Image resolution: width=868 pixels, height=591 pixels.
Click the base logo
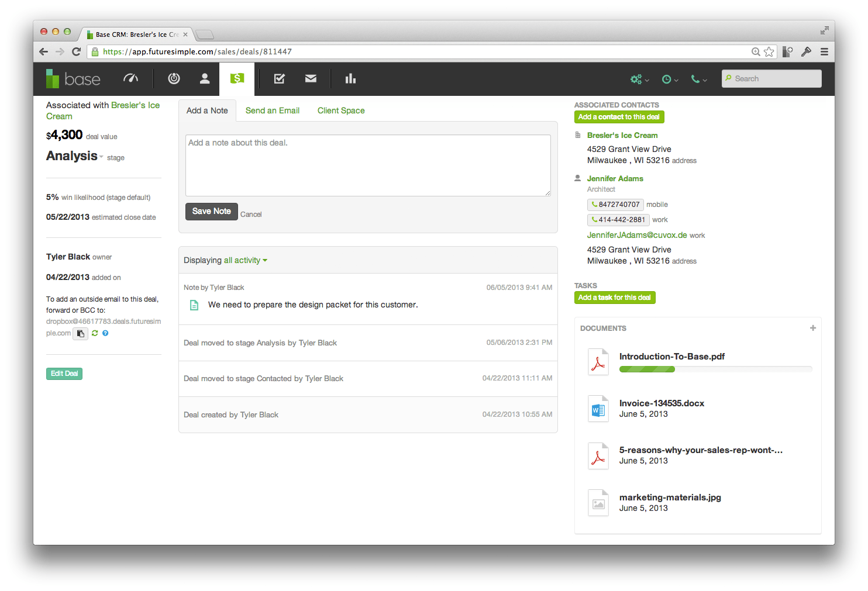tap(73, 79)
